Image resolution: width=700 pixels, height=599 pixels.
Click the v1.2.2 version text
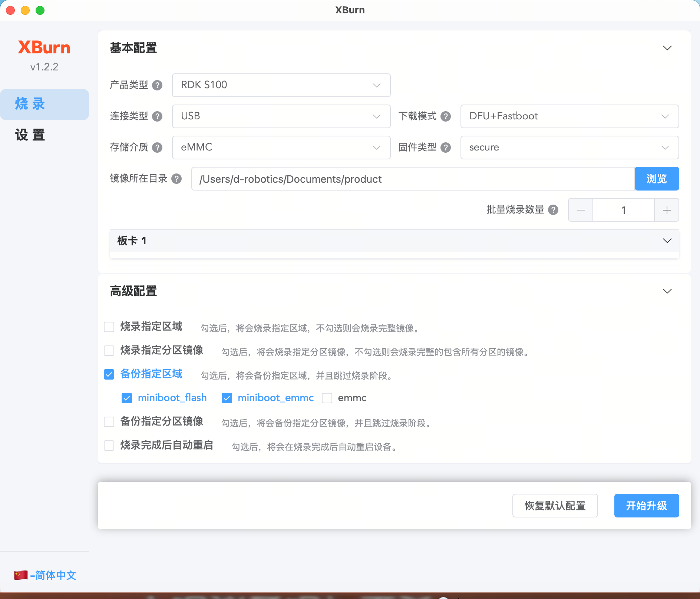44,67
